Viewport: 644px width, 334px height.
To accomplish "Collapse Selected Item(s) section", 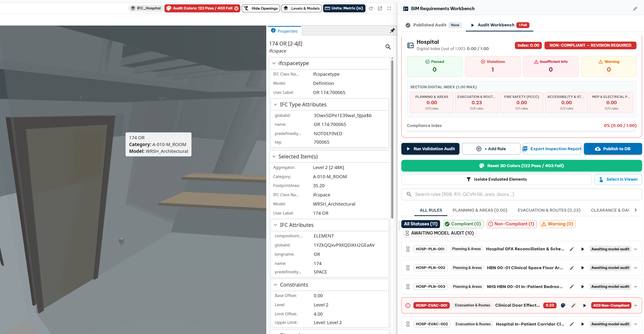I will point(274,156).
